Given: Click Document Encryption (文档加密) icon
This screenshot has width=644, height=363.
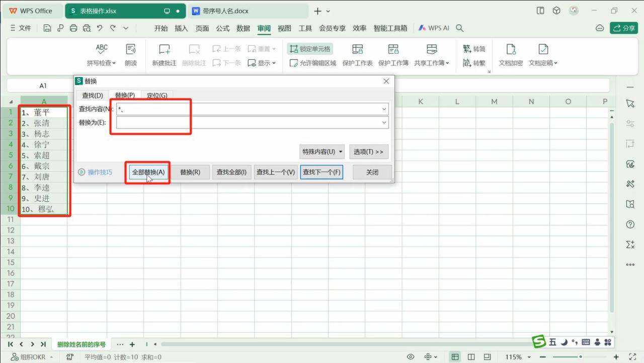Looking at the screenshot, I should (x=511, y=49).
